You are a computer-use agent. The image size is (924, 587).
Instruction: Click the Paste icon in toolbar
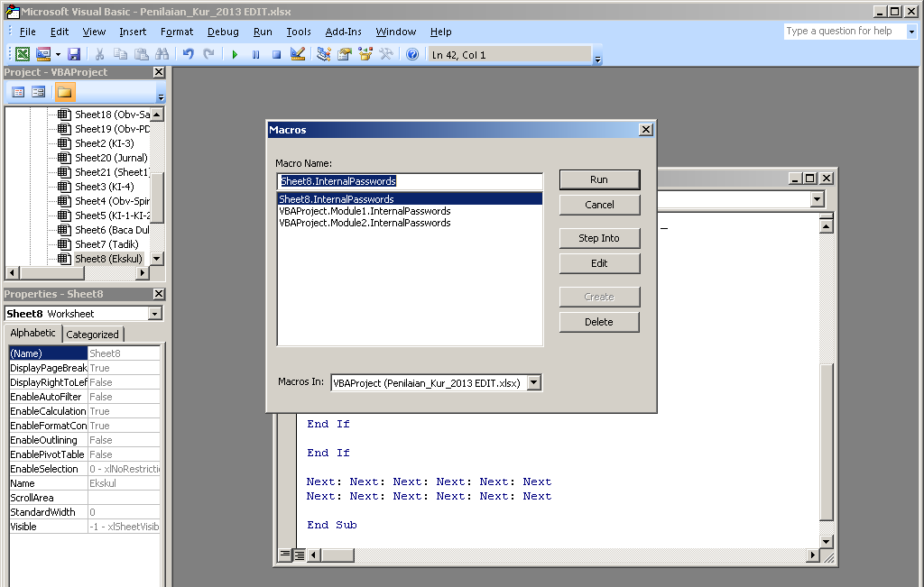coord(142,54)
